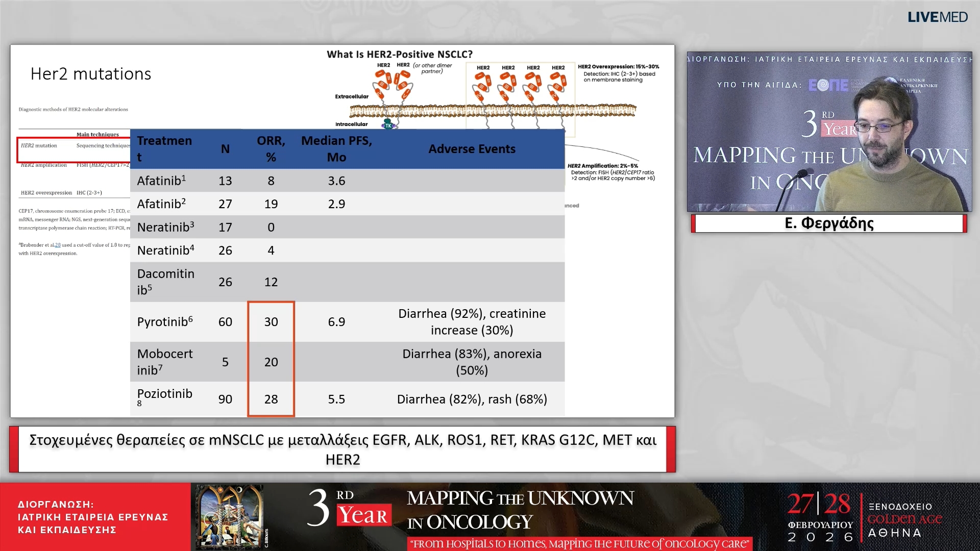Click the Her2 mutations slide title
The image size is (980, 551).
(x=91, y=74)
